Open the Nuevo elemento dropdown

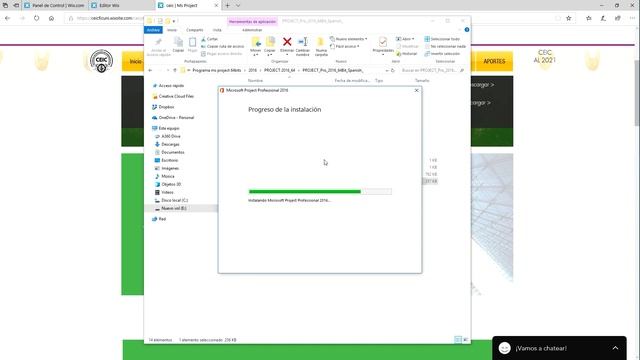[349, 39]
